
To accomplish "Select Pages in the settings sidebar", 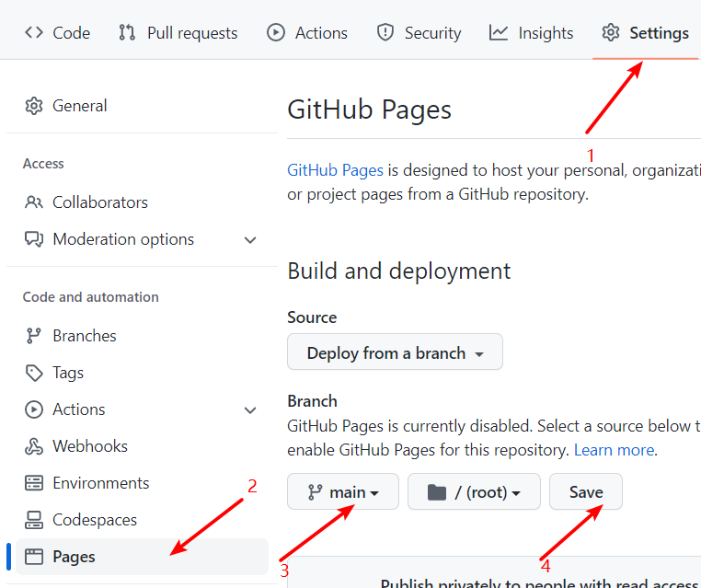I will pyautogui.click(x=74, y=557).
